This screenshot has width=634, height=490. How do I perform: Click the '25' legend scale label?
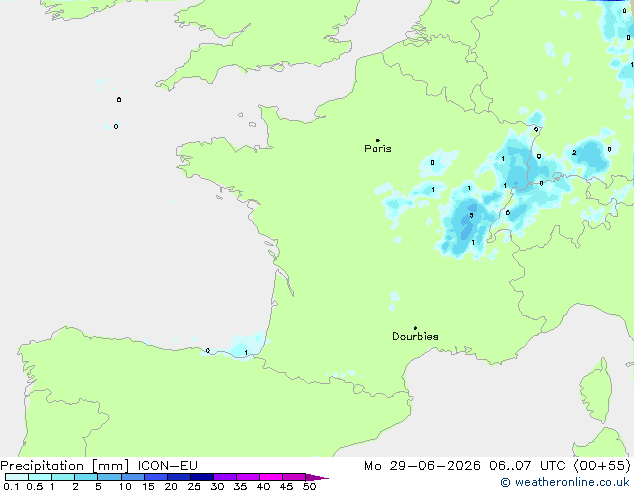tap(194, 486)
